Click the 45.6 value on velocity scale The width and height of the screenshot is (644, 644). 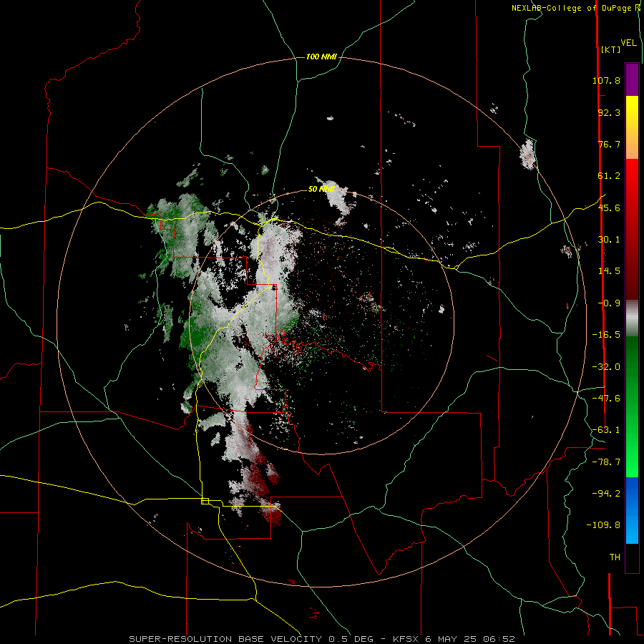point(609,208)
